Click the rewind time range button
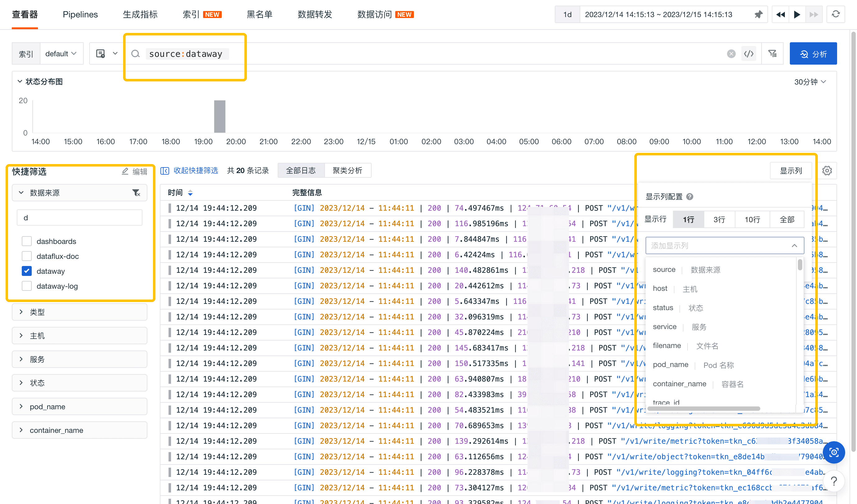This screenshot has width=857, height=504. click(x=780, y=15)
